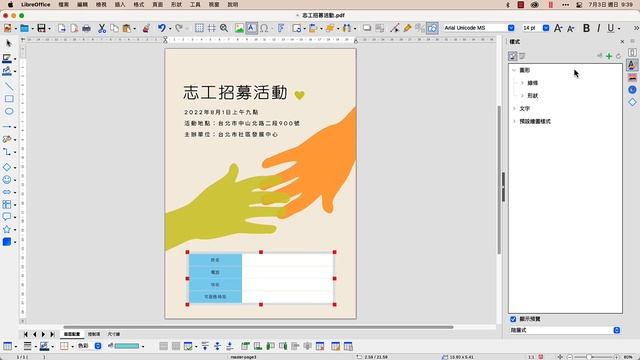Click the teal area fill color swatch
640x360 pixels.
click(x=127, y=346)
